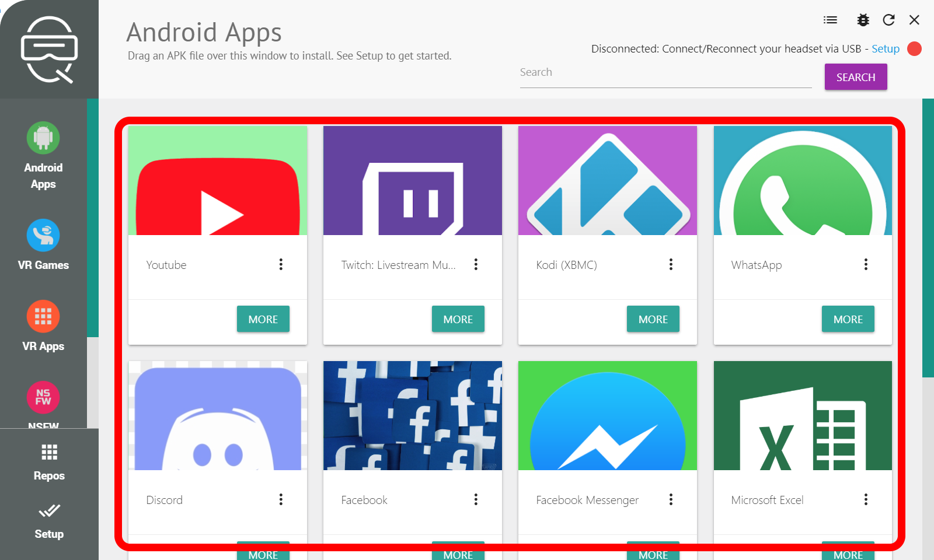Screen dimensions: 934x560
Task: Click MORE on the WhatsApp card
Action: (848, 319)
